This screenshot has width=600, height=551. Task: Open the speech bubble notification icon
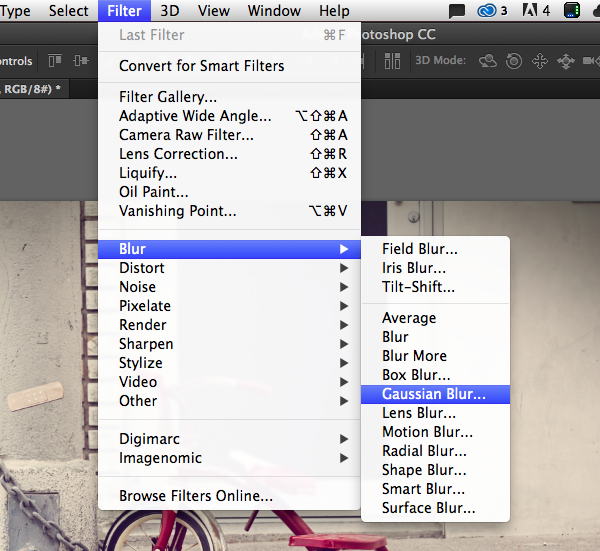tap(457, 11)
